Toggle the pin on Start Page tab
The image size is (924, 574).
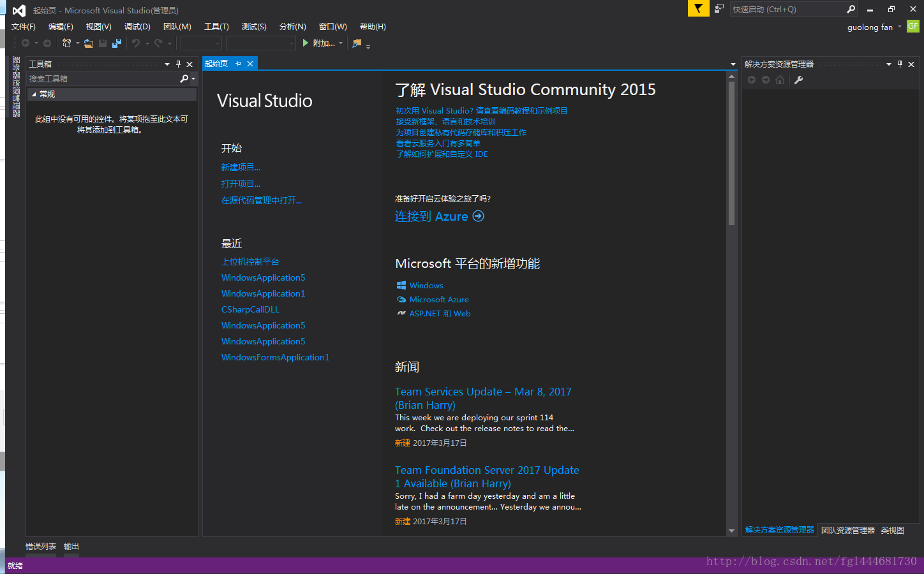(x=238, y=64)
